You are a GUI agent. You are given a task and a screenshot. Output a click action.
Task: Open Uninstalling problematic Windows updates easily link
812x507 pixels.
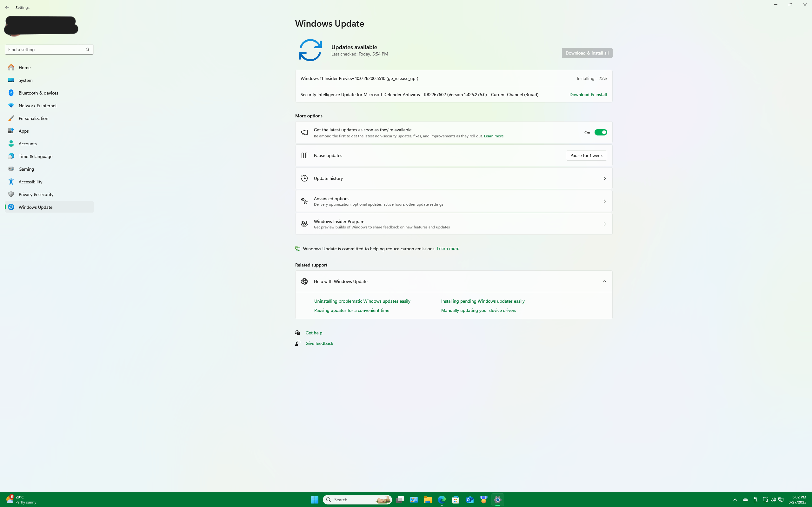[x=362, y=301]
